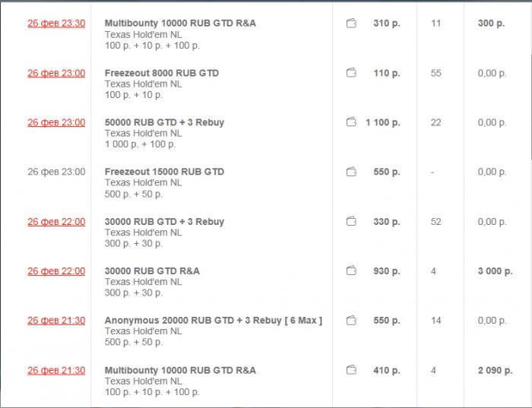The image size is (532, 408).
Task: Click wallet icon beside the 1 100 р. buy-in
Action: pyautogui.click(x=351, y=122)
